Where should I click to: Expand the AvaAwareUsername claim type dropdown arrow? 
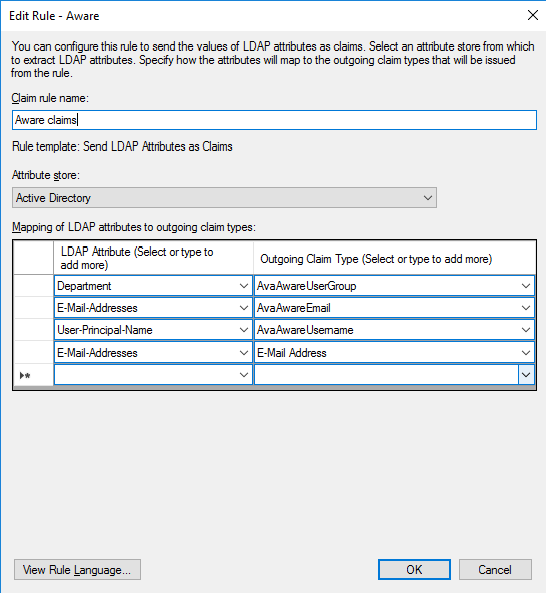tap(526, 330)
